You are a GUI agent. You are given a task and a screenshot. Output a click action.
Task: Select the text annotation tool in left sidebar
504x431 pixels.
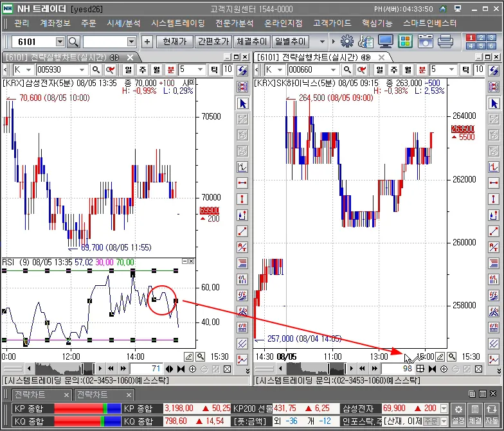coord(243,247)
